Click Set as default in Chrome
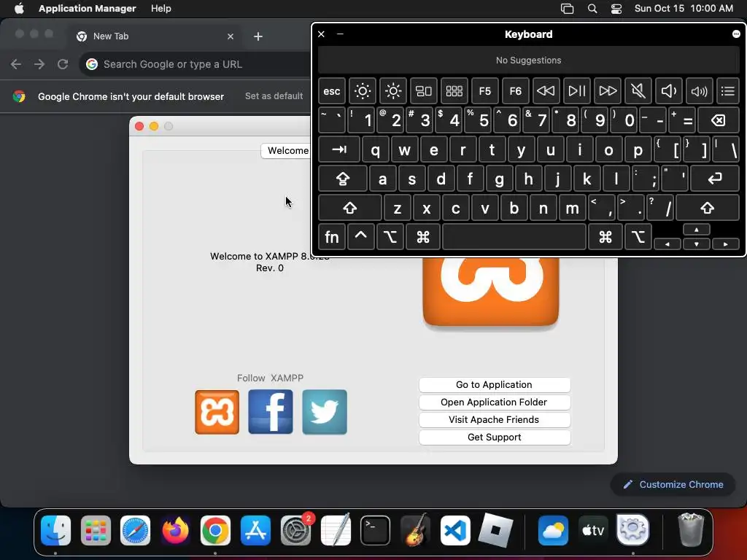Viewport: 747px width, 560px height. (x=274, y=96)
